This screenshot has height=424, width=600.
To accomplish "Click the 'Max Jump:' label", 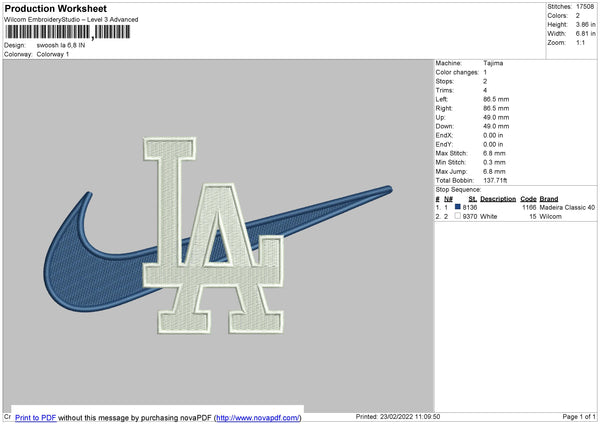I will [x=451, y=171].
